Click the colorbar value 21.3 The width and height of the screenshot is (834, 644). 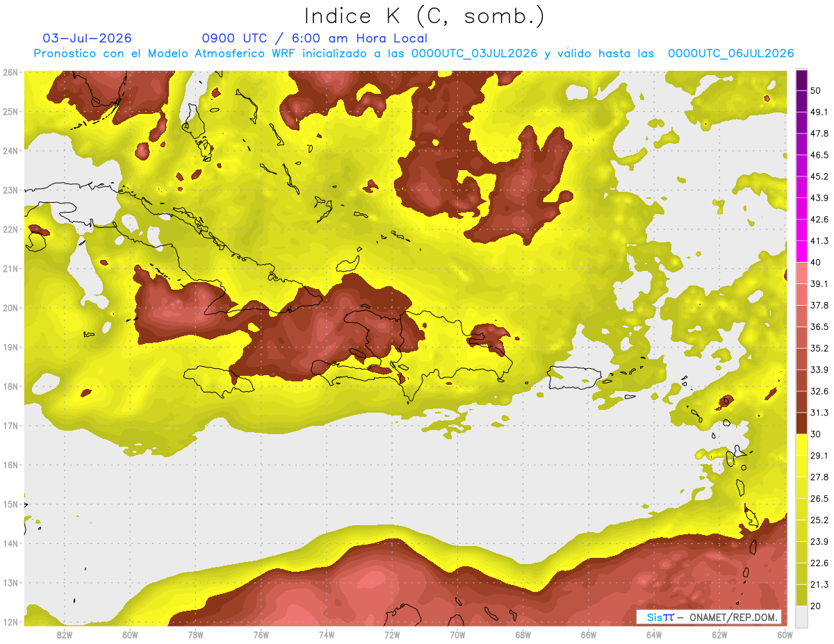coord(819,584)
